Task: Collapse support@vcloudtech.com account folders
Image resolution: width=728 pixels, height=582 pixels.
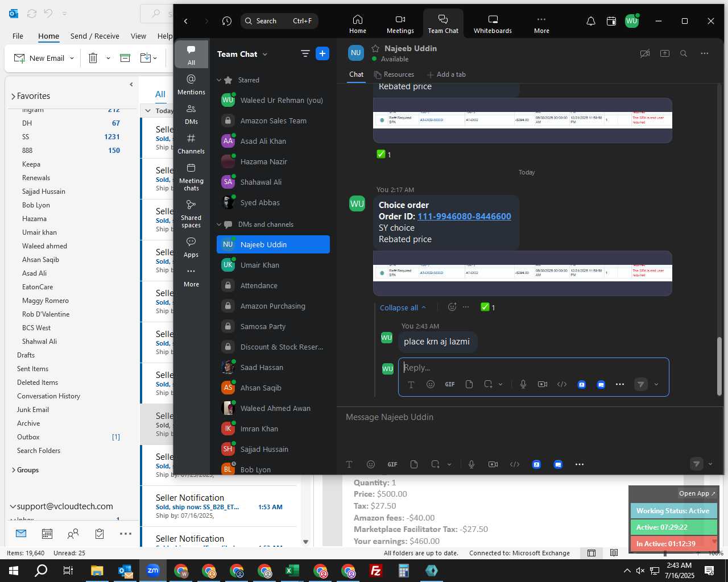Action: (13, 506)
